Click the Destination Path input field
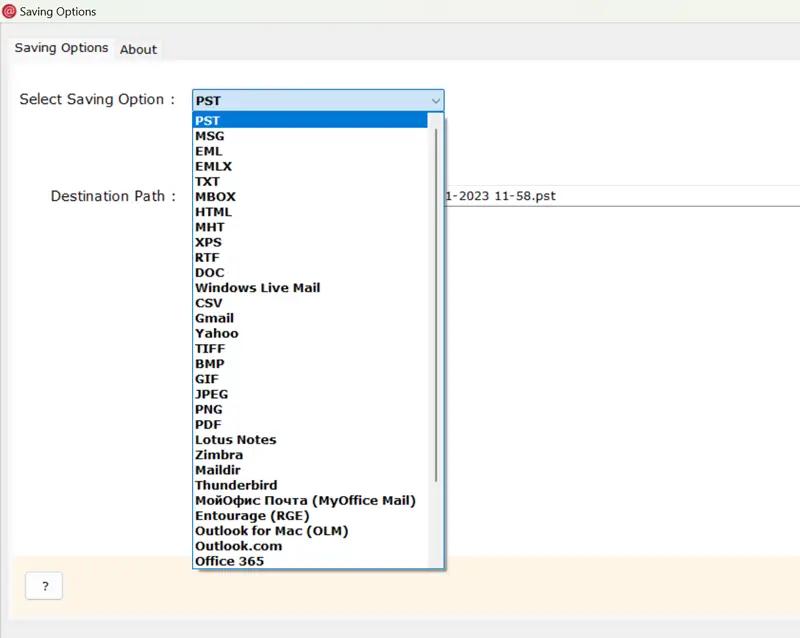This screenshot has height=638, width=800. (622, 196)
